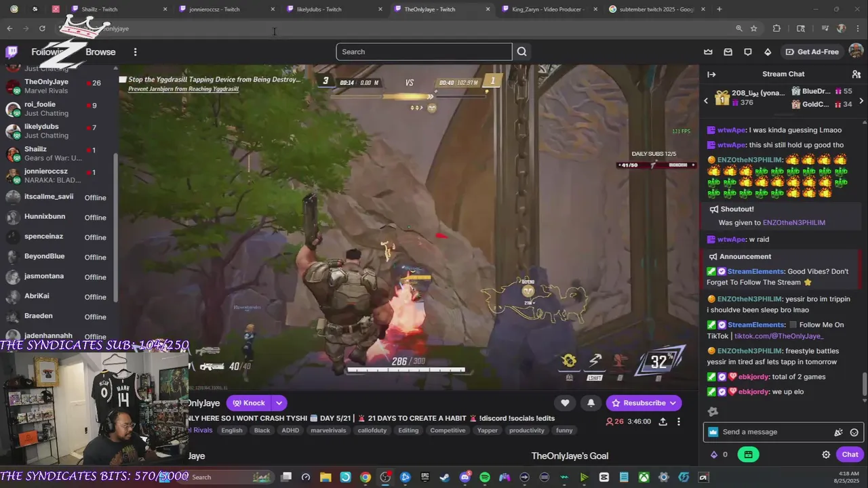Show previous gift leaderboard entry
The width and height of the screenshot is (868, 488).
click(x=706, y=101)
